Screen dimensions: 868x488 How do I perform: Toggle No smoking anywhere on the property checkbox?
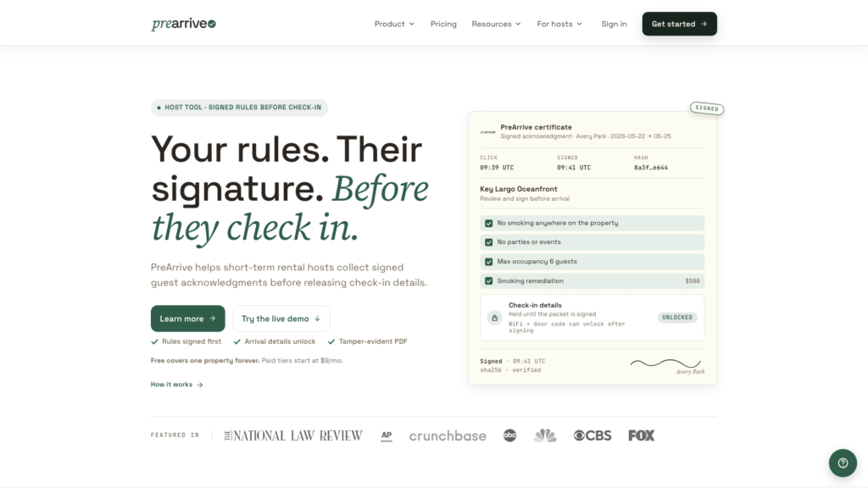click(489, 223)
